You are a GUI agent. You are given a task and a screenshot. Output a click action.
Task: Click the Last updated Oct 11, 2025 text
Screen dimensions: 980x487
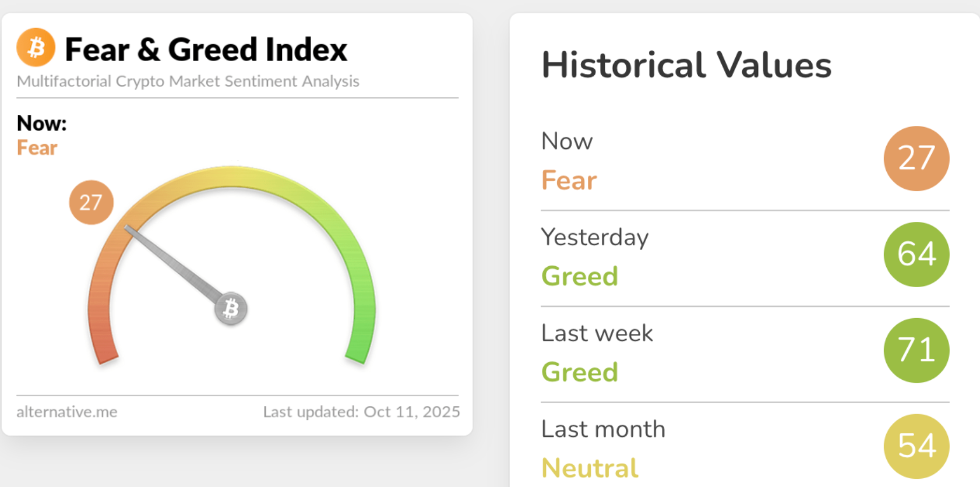coord(361,412)
